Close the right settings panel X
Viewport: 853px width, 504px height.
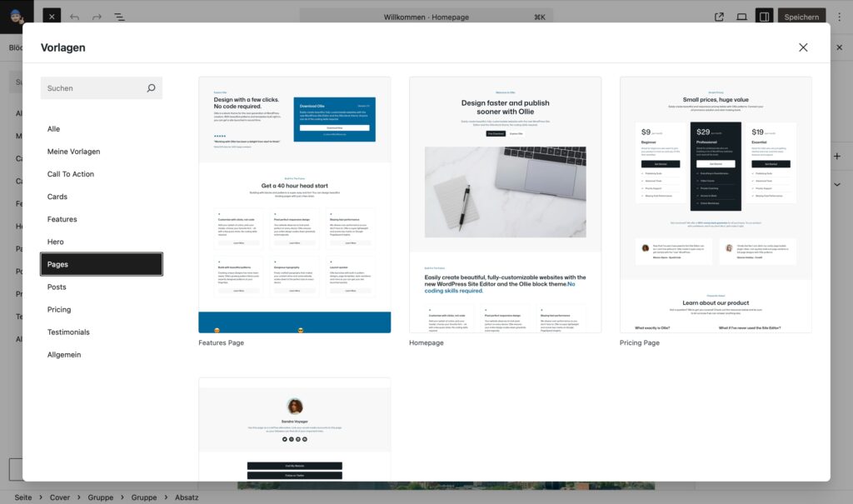pyautogui.click(x=840, y=47)
